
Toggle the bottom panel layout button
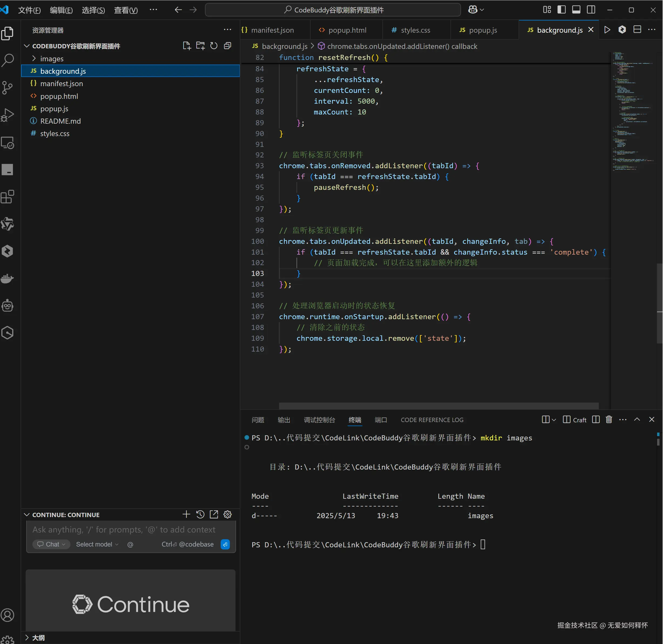click(x=576, y=9)
